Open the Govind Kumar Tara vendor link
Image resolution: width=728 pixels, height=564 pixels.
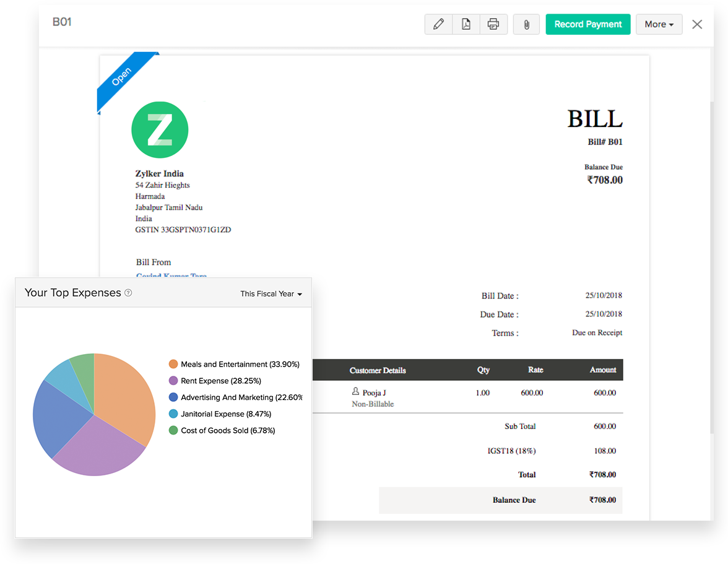[x=171, y=276]
